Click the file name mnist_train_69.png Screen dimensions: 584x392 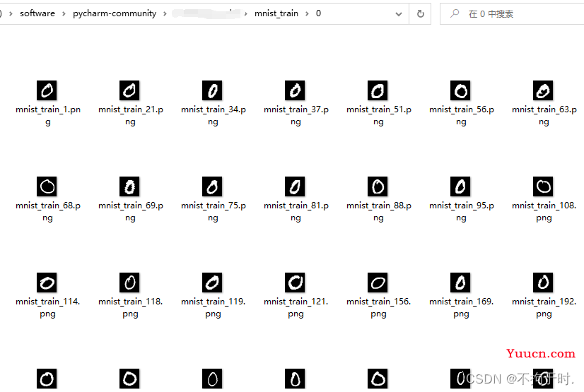[x=131, y=212]
